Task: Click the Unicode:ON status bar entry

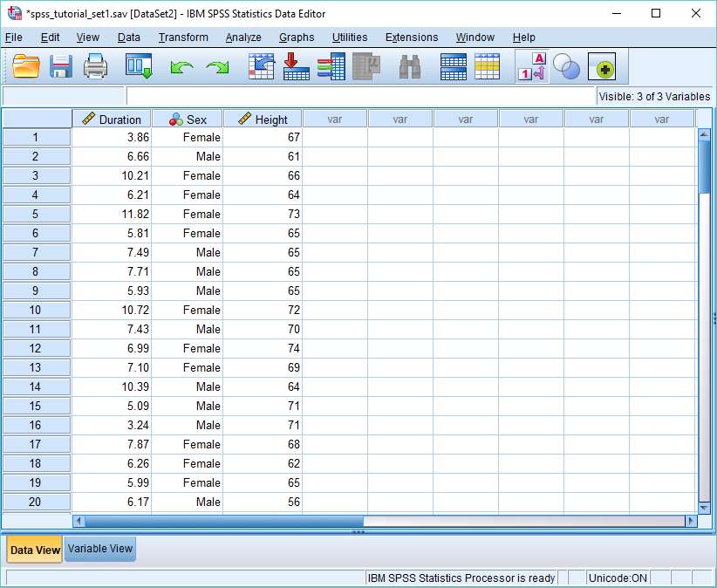Action: click(x=618, y=578)
